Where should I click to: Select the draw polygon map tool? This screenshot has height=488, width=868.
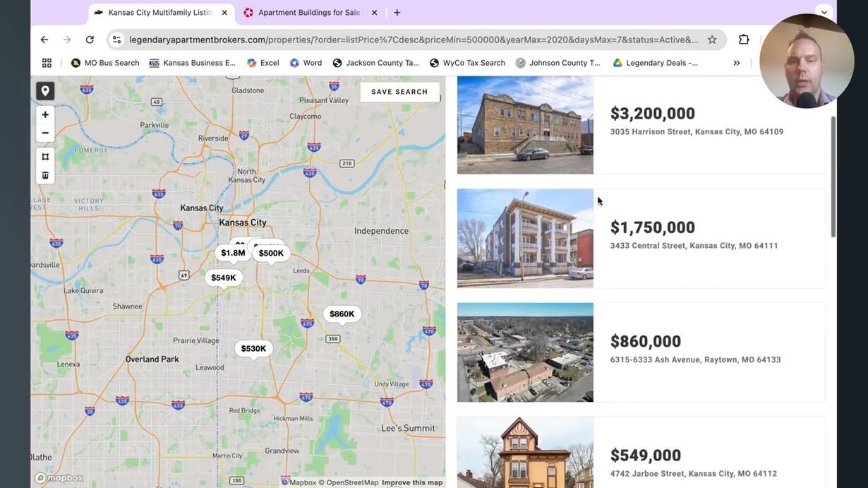coord(45,157)
